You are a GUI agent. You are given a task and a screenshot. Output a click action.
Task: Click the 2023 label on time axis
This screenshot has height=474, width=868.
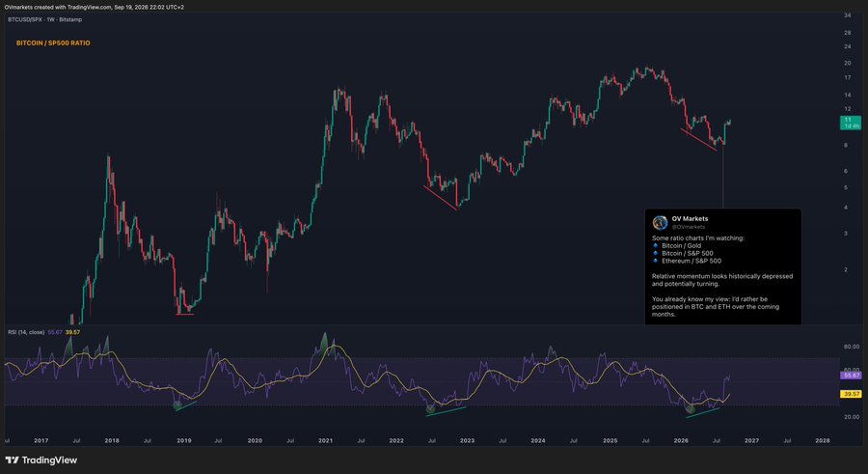tap(467, 441)
